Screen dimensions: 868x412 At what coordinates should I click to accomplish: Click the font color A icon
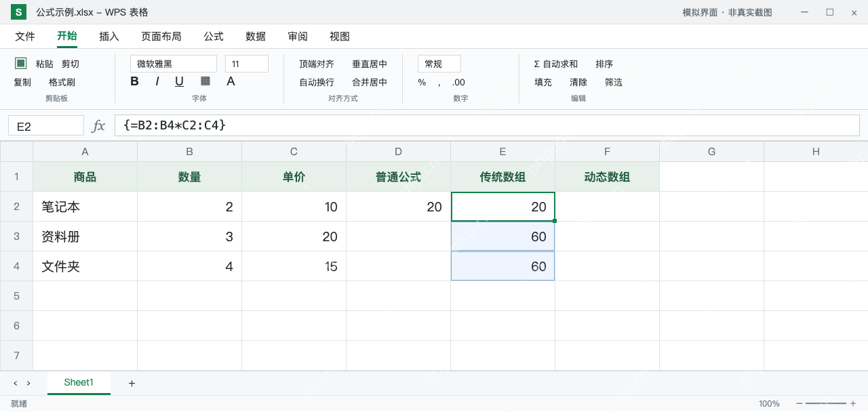[231, 81]
